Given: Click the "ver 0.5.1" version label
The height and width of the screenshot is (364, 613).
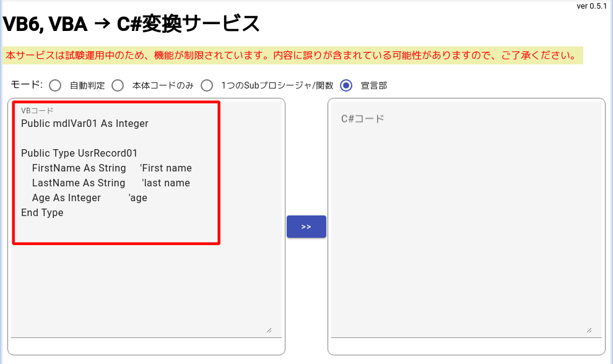Looking at the screenshot, I should (x=591, y=6).
